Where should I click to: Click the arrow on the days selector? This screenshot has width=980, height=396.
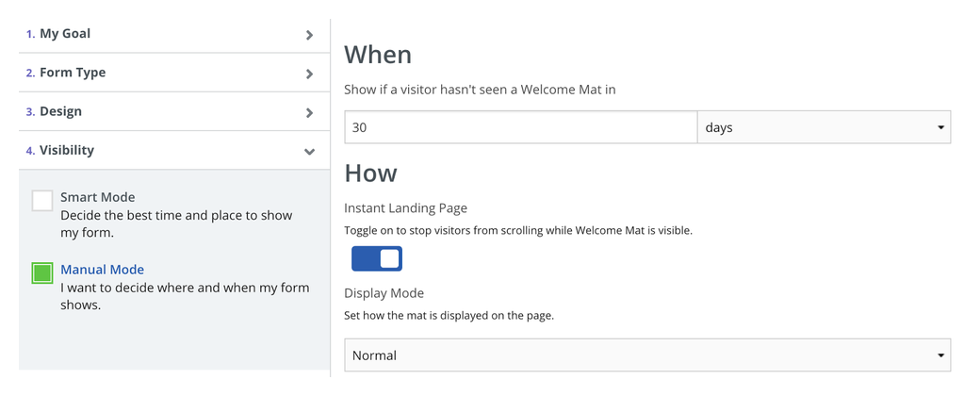point(940,127)
